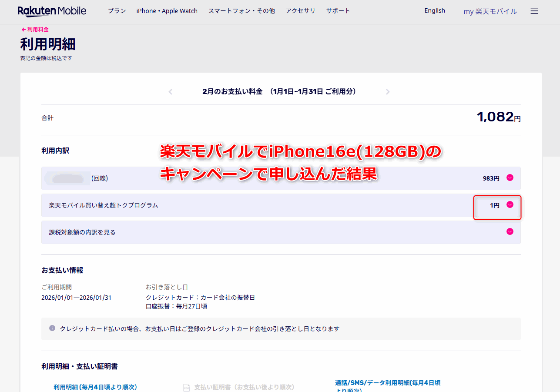Click the right arrow to view next month
The height and width of the screenshot is (392, 560).
tap(388, 91)
